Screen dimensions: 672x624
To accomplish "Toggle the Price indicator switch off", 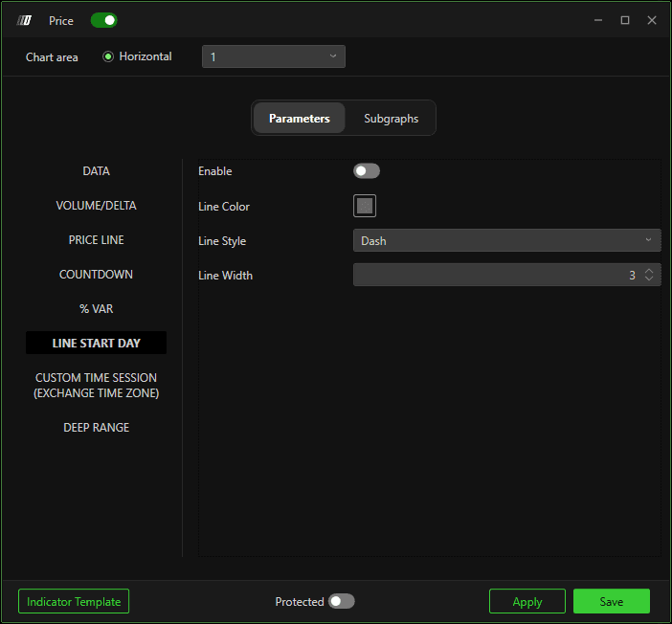I will pos(103,20).
